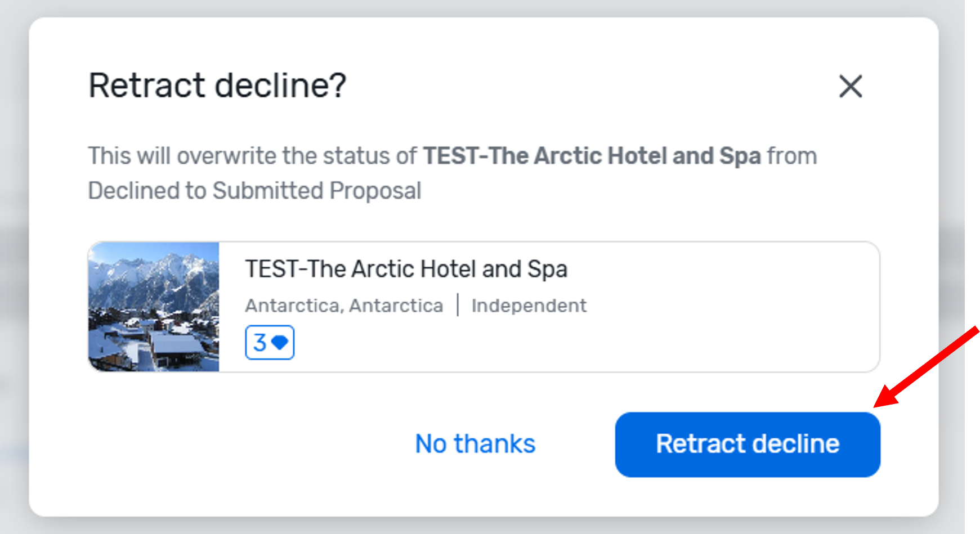Click the Retract decline? dialog title
980x534 pixels.
(x=217, y=85)
